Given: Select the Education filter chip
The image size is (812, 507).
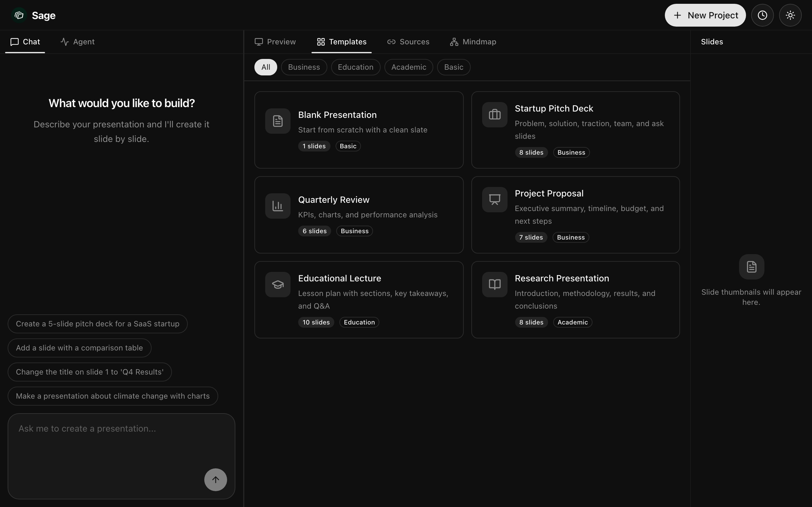Looking at the screenshot, I should 355,67.
